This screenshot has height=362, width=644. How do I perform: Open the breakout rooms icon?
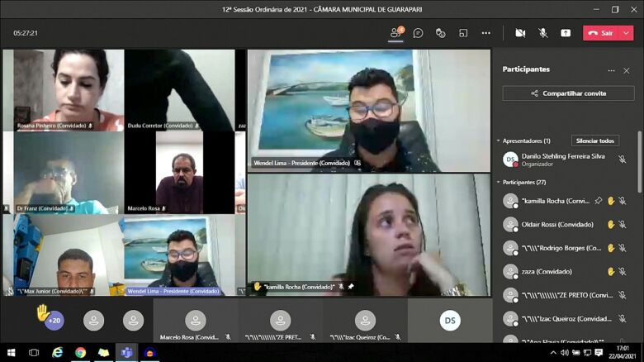tap(463, 33)
